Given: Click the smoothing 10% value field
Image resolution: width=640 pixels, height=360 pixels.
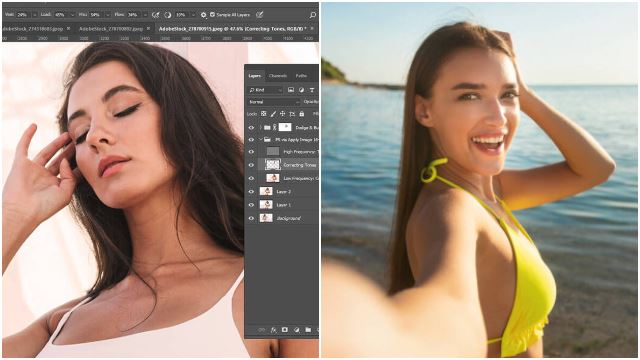Looking at the screenshot, I should pyautogui.click(x=182, y=15).
